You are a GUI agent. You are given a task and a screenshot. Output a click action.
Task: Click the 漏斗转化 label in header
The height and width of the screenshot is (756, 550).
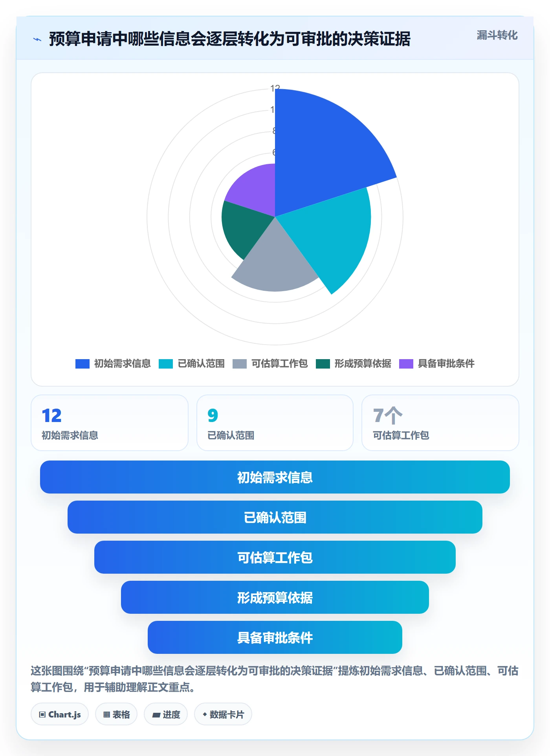pos(497,35)
